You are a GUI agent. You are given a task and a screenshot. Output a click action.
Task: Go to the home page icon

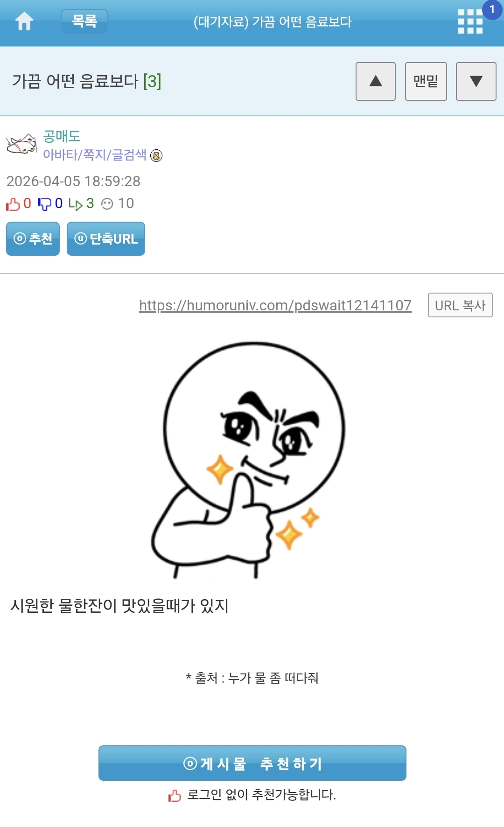(24, 21)
